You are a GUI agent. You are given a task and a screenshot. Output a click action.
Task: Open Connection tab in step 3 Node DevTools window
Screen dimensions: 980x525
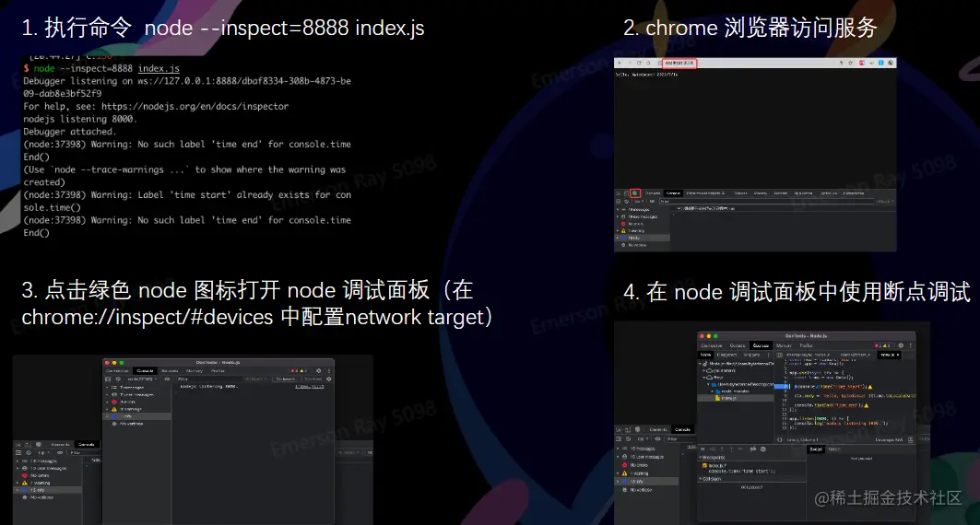(x=117, y=371)
